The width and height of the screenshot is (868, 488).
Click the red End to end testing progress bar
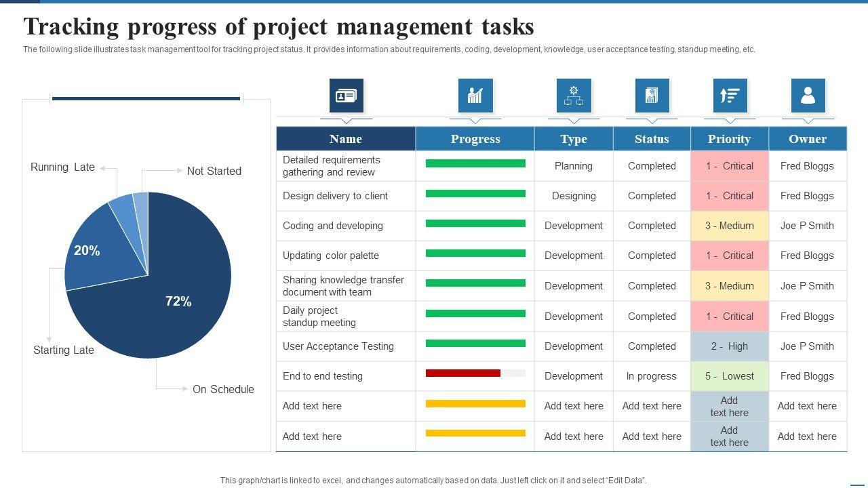(x=463, y=373)
